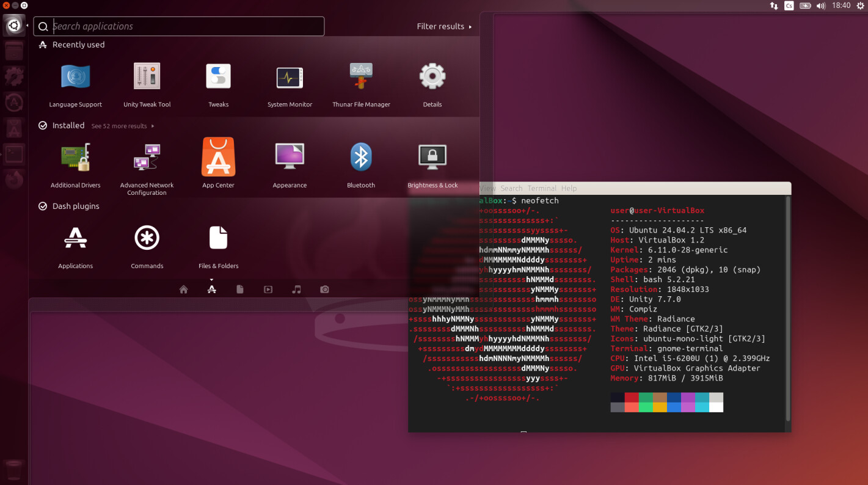Switch to the Music lens
This screenshot has width=868, height=485.
pos(296,290)
